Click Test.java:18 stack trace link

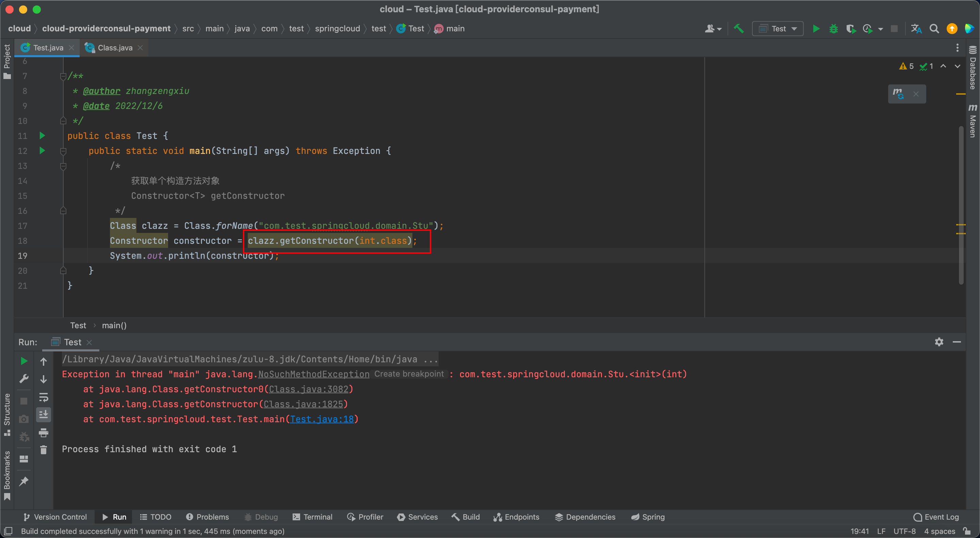[322, 419]
